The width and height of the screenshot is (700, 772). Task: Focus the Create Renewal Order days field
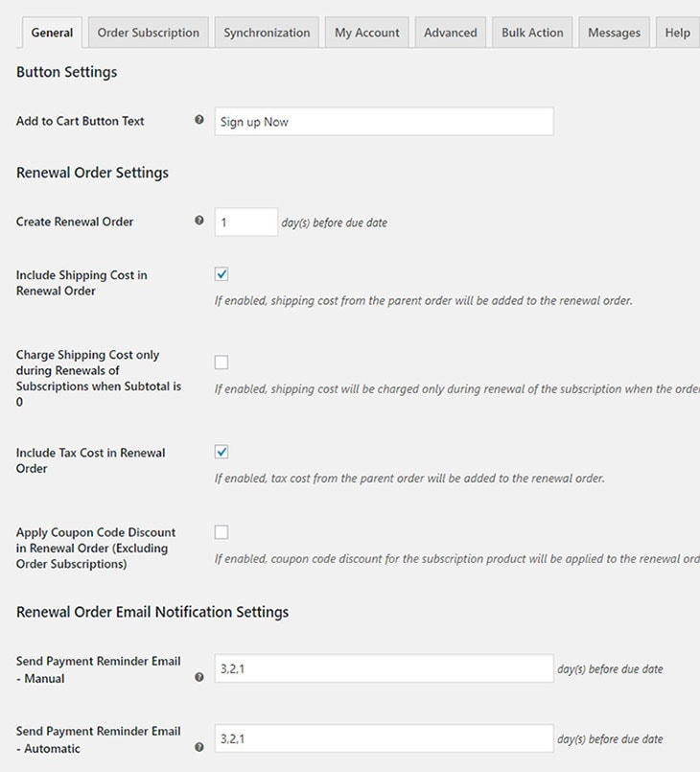click(x=246, y=222)
